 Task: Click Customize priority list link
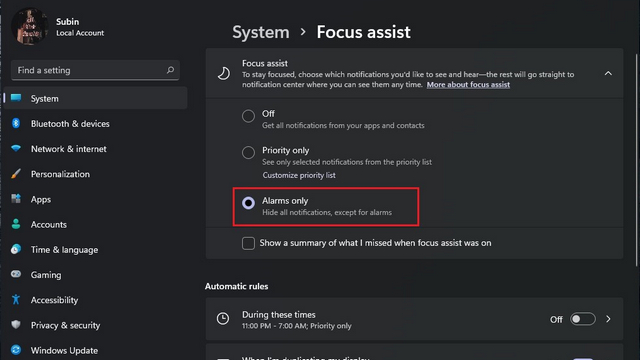pyautogui.click(x=299, y=175)
